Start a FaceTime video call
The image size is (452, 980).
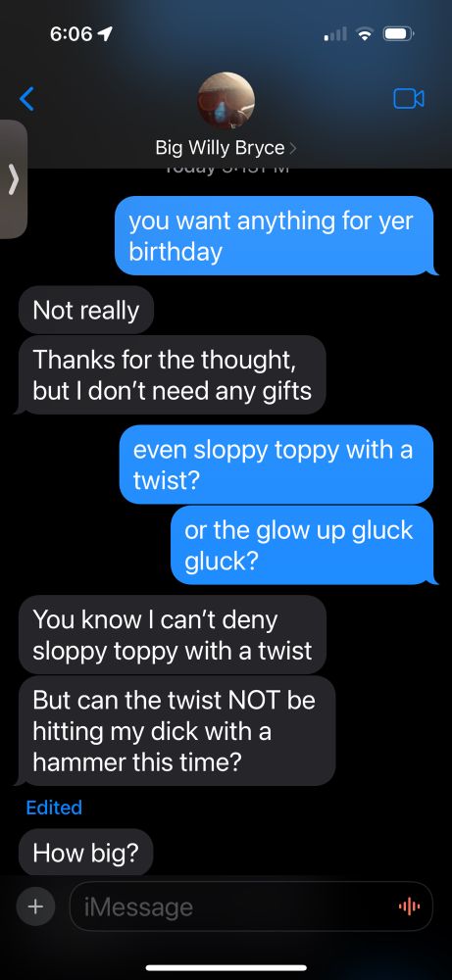(x=409, y=98)
